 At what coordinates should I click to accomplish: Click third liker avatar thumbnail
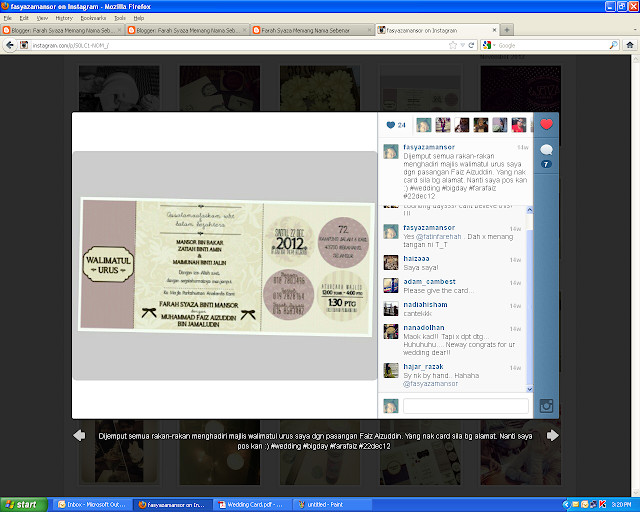coord(462,125)
